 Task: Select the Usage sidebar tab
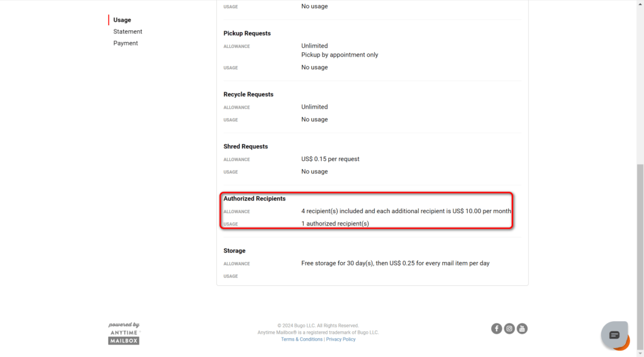coord(122,20)
